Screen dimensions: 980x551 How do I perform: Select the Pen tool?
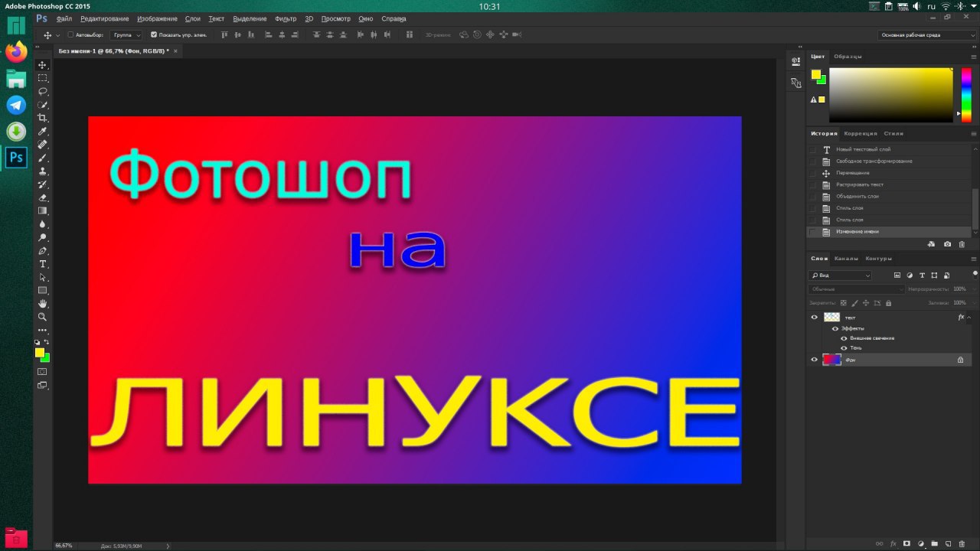tap(43, 251)
